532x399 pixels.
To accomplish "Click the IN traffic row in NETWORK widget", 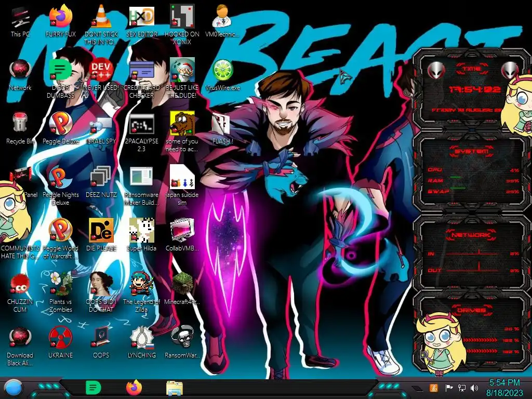I will (473, 253).
